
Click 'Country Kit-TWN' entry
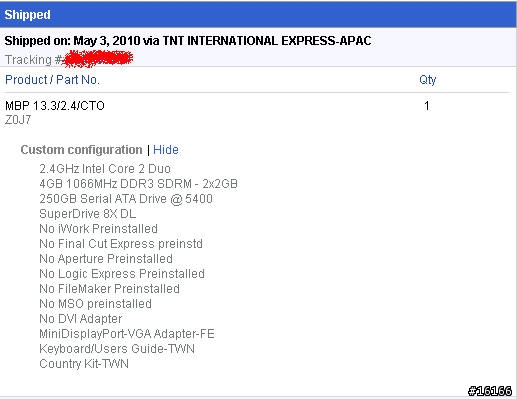coord(84,364)
